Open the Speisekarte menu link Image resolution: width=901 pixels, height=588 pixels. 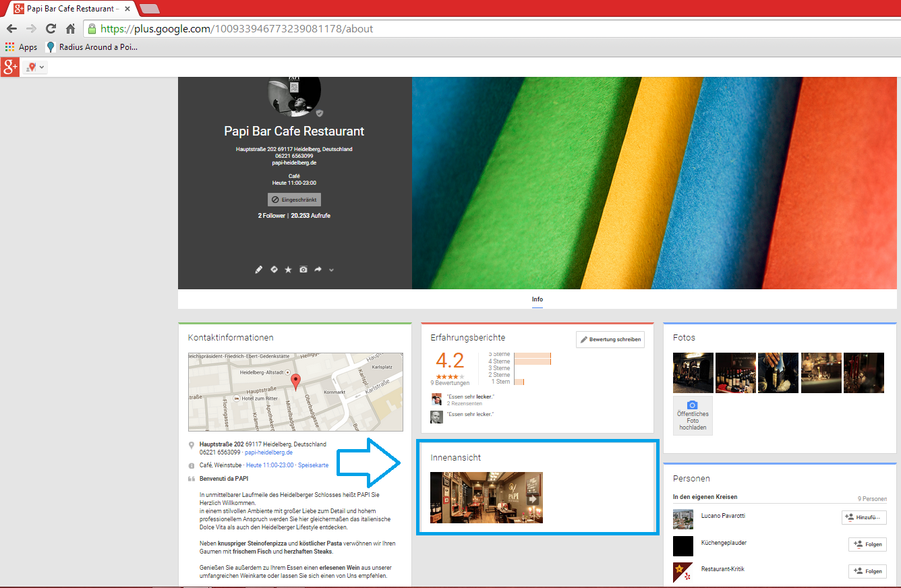(314, 465)
